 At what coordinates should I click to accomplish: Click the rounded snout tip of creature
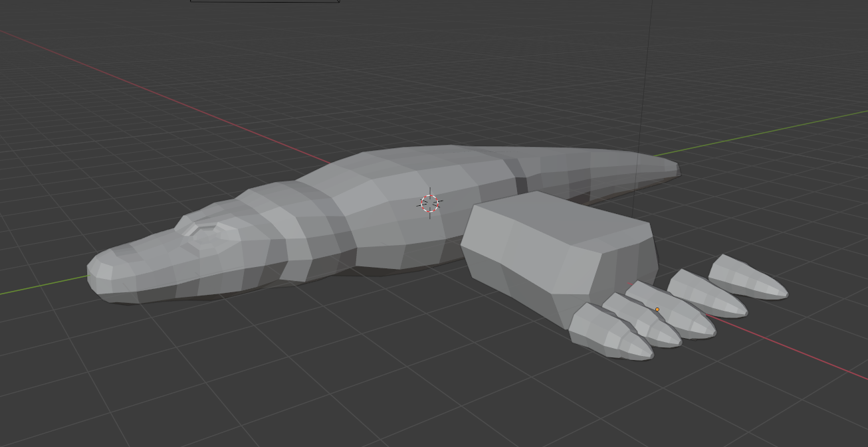(x=101, y=274)
